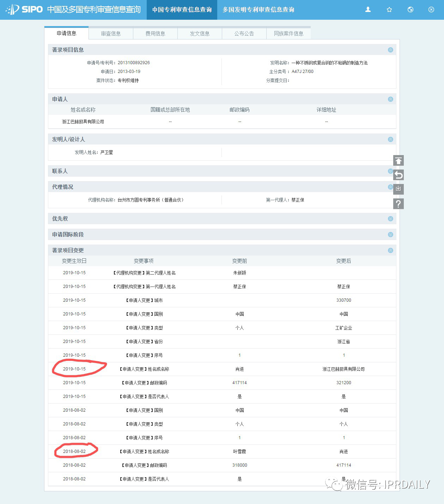
Task: Click 浙江省 in the 省份 row
Action: pyautogui.click(x=343, y=342)
